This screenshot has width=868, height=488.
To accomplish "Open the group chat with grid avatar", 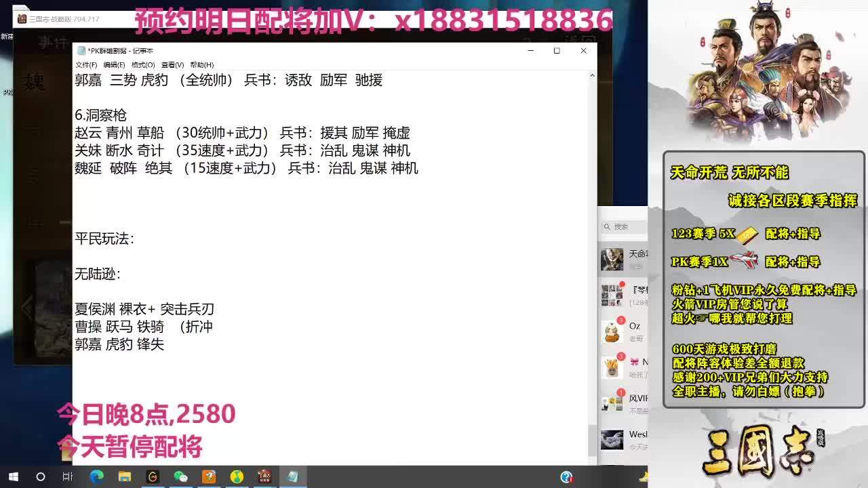I will 623,295.
